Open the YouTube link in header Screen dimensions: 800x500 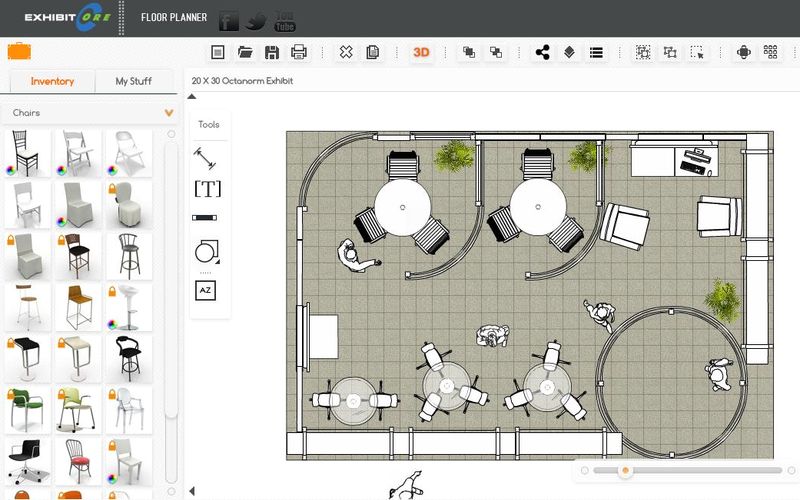pos(285,21)
